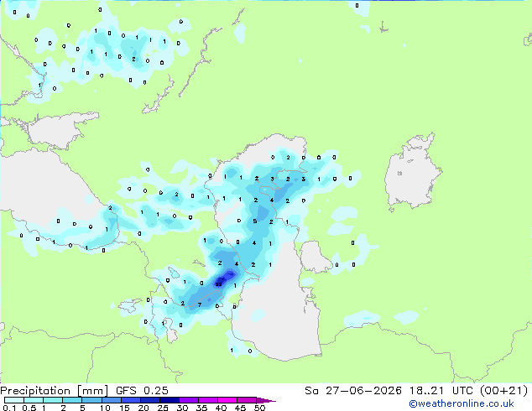Click the legend label '30'
532x411 pixels.
182,408
